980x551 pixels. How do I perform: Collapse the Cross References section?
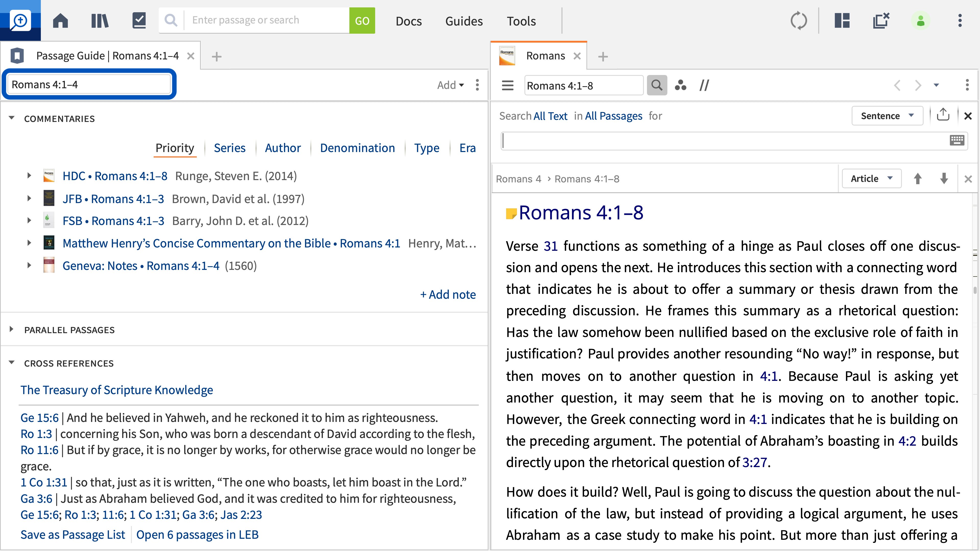pos(11,363)
